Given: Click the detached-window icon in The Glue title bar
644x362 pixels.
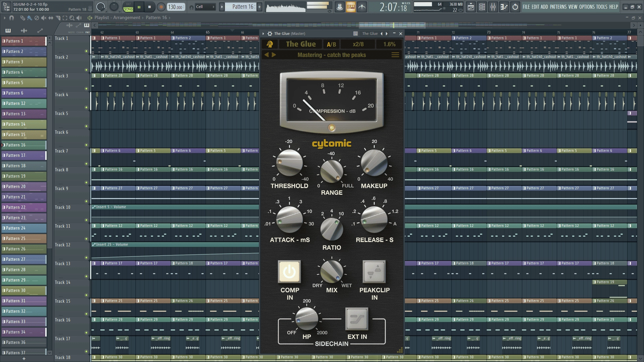Looking at the screenshot, I should click(356, 34).
